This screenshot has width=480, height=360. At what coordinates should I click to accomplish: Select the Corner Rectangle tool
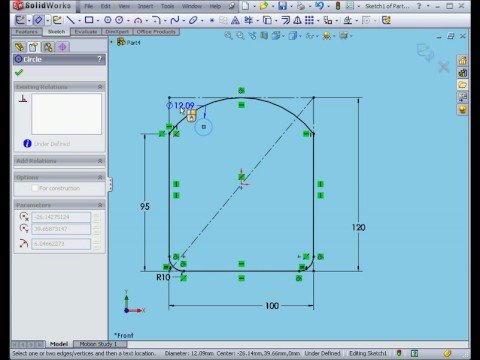point(89,20)
